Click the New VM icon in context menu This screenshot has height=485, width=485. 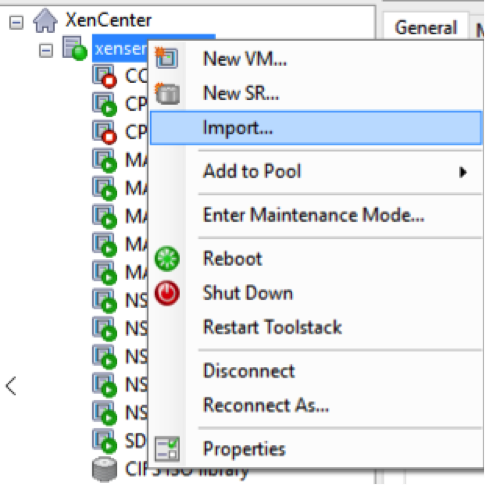pyautogui.click(x=167, y=58)
